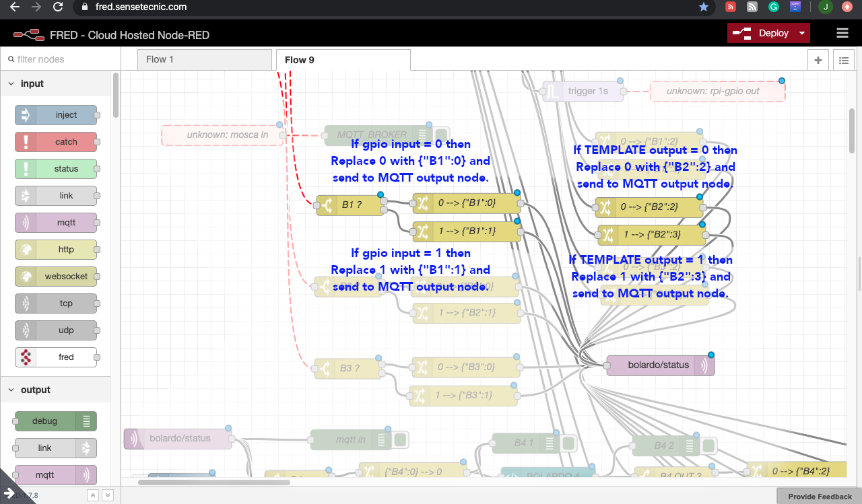Open the main hamburger menu
The height and width of the screenshot is (504, 862).
click(x=841, y=32)
